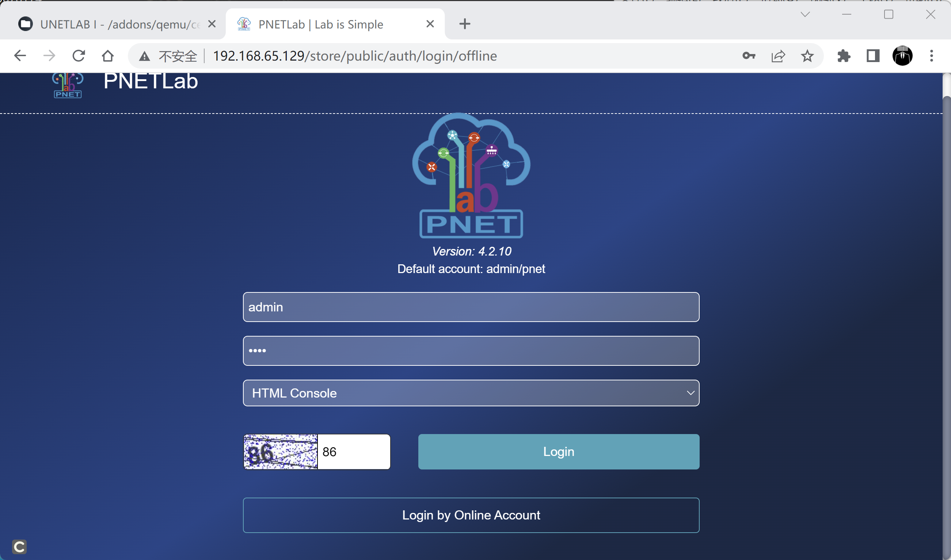The image size is (951, 560).
Task: Open Chrome three-dot menu
Action: coord(931,56)
